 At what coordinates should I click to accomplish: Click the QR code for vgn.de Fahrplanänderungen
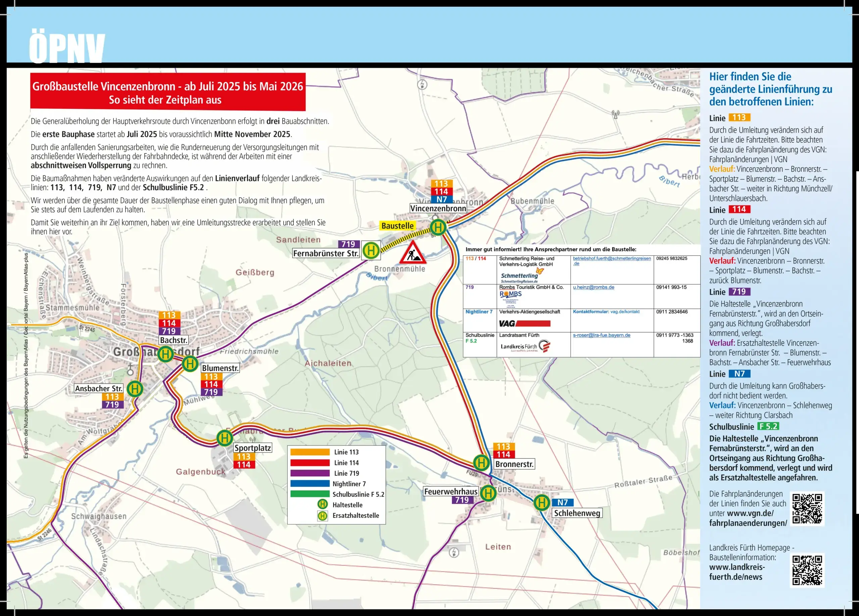[807, 509]
